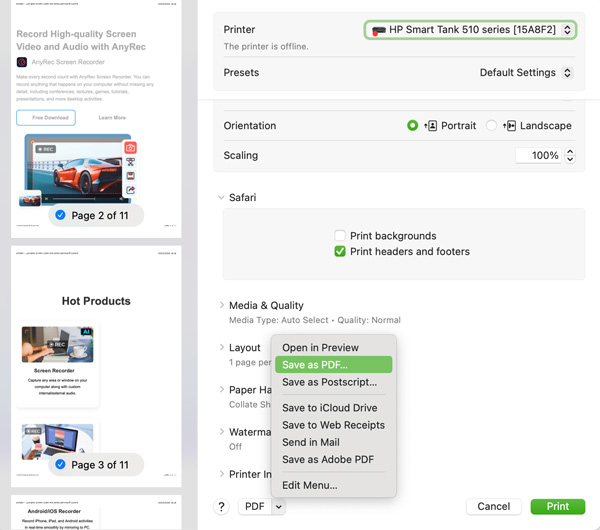Click the camera screenshot icon in preview
This screenshot has width=600, height=530.
click(130, 148)
